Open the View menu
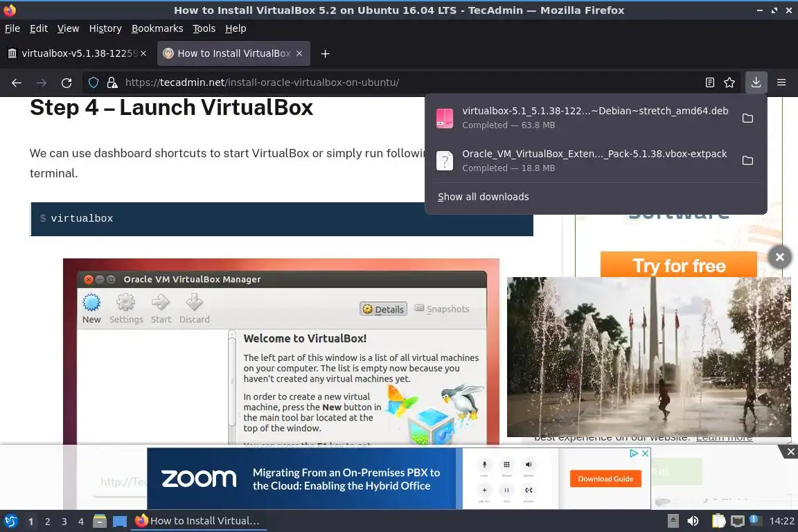Image resolution: width=798 pixels, height=532 pixels. 68,28
